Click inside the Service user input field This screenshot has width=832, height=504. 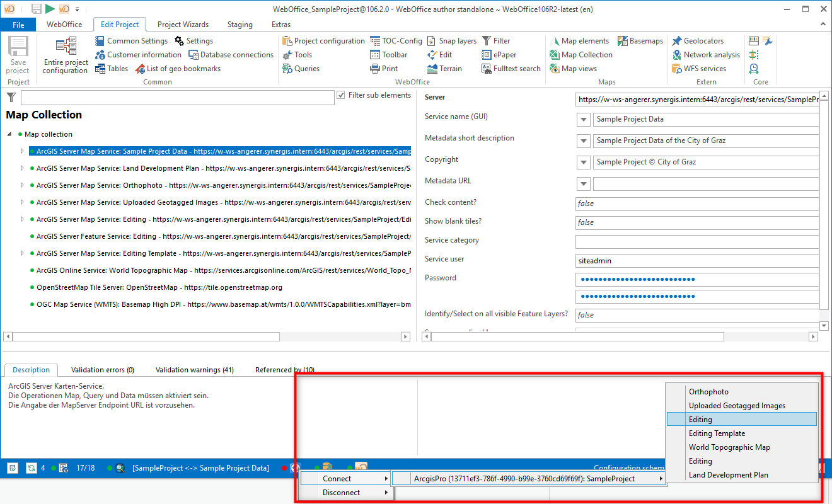[x=693, y=260]
